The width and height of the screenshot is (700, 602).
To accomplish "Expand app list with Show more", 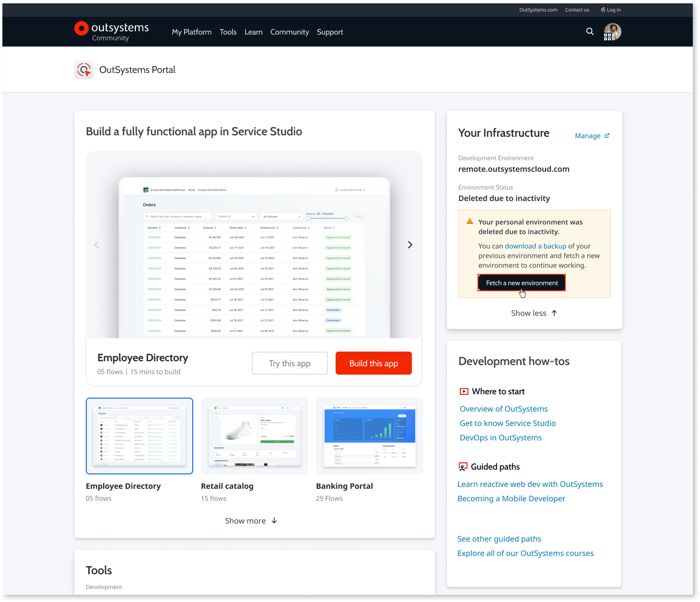I will [x=251, y=521].
